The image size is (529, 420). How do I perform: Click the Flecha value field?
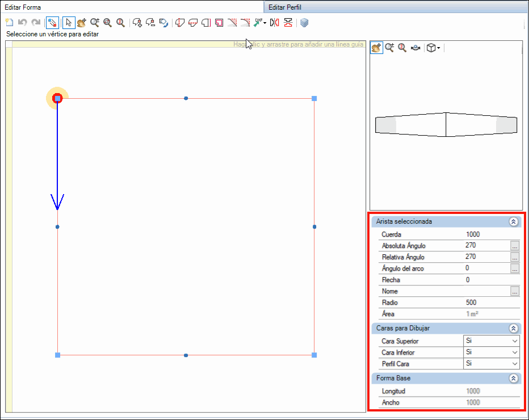492,280
